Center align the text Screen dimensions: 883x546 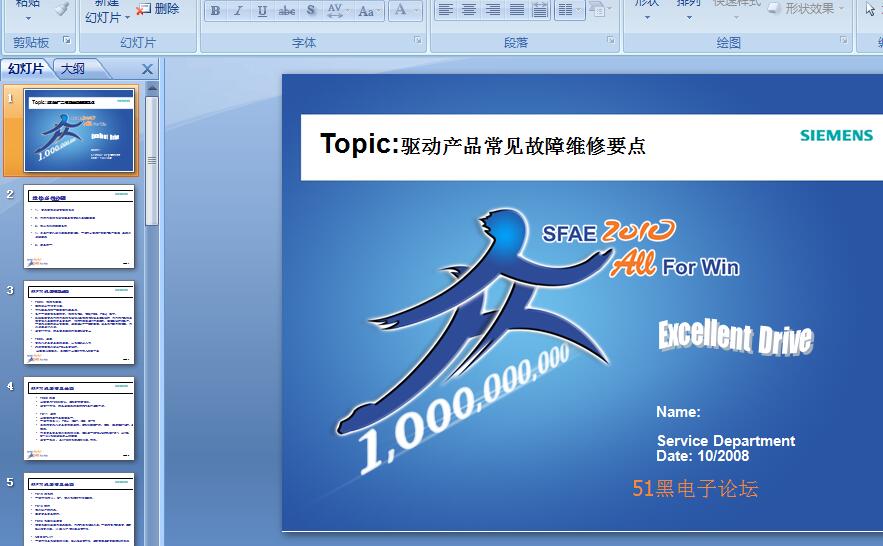[x=469, y=10]
